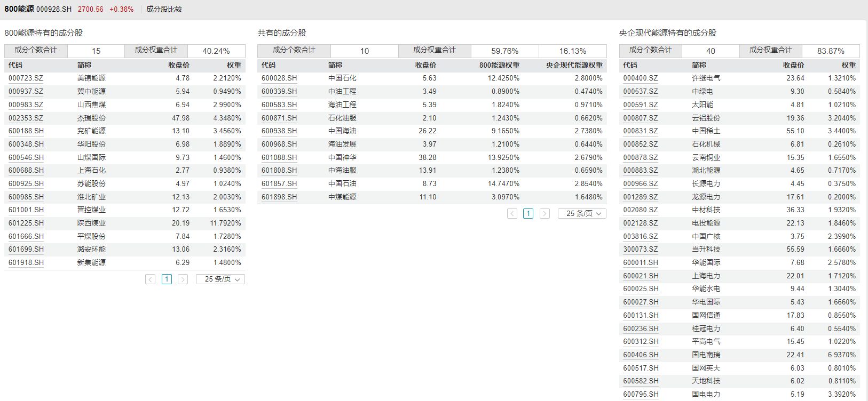This screenshot has height=401, width=868.
Task: Click stock link 600795.SH 国电电力
Action: [641, 395]
